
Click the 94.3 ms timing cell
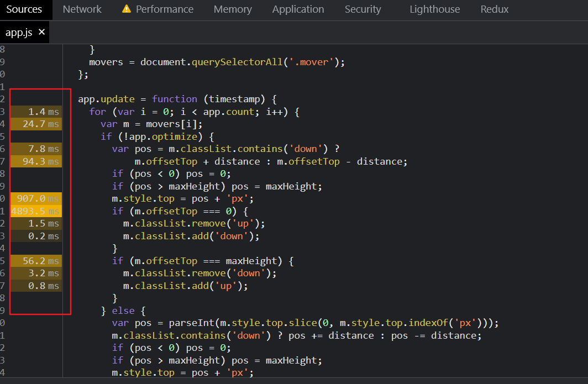coord(36,162)
